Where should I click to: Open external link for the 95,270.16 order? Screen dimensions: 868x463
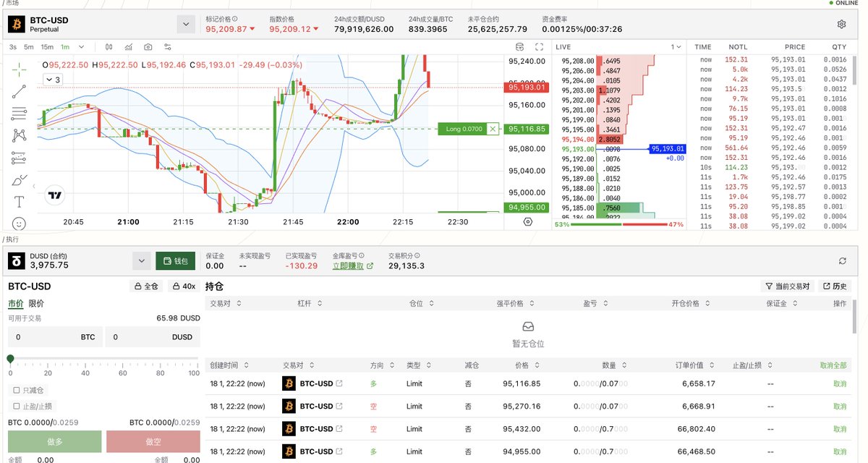coord(339,406)
